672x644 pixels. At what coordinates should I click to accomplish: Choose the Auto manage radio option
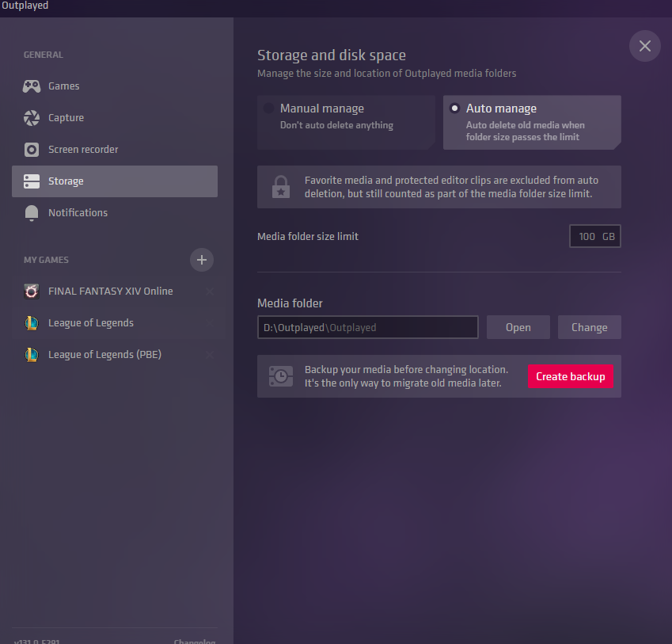454,109
